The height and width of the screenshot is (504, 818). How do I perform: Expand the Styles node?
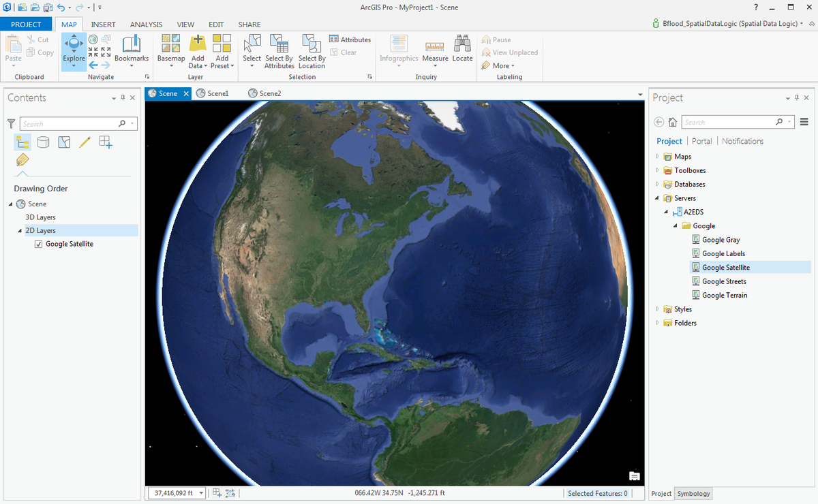657,309
